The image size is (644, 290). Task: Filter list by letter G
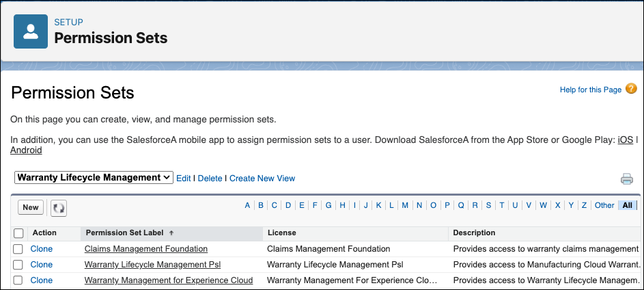(x=328, y=205)
